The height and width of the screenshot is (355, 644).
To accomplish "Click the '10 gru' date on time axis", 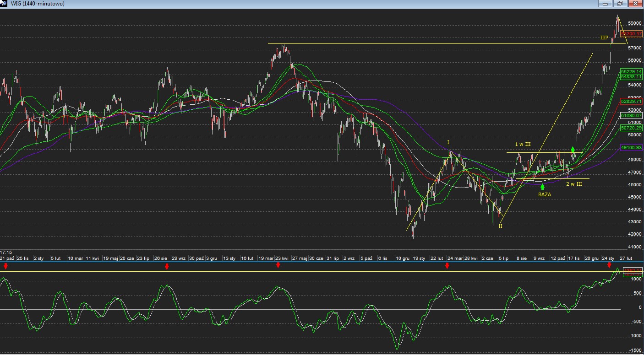I will 403,258.
